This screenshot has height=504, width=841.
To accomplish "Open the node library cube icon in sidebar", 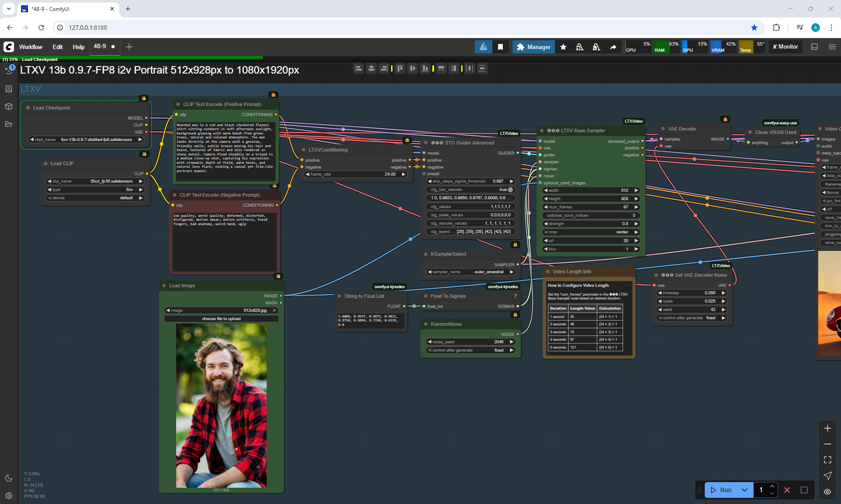I will pyautogui.click(x=9, y=106).
